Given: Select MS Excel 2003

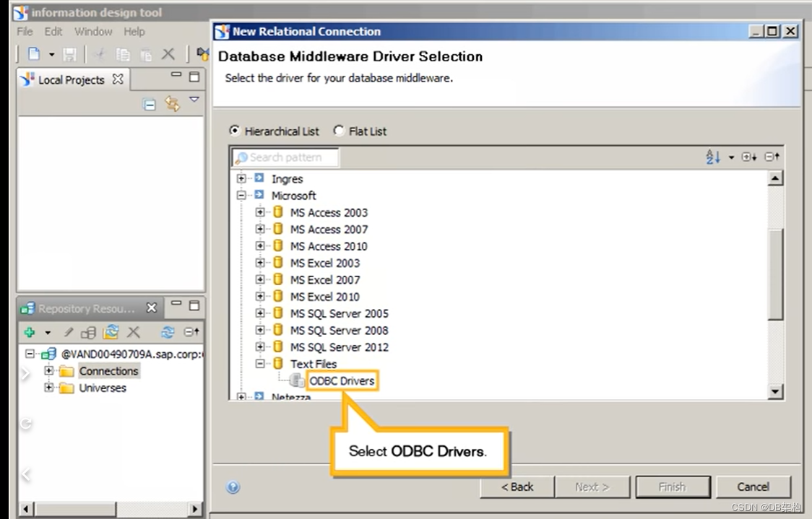Looking at the screenshot, I should (x=324, y=263).
